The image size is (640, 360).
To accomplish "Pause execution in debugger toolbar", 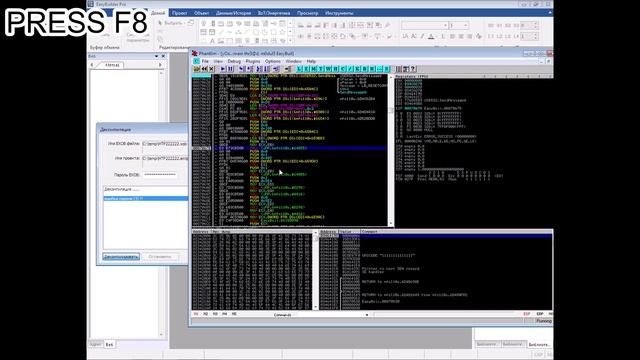I will [x=230, y=69].
